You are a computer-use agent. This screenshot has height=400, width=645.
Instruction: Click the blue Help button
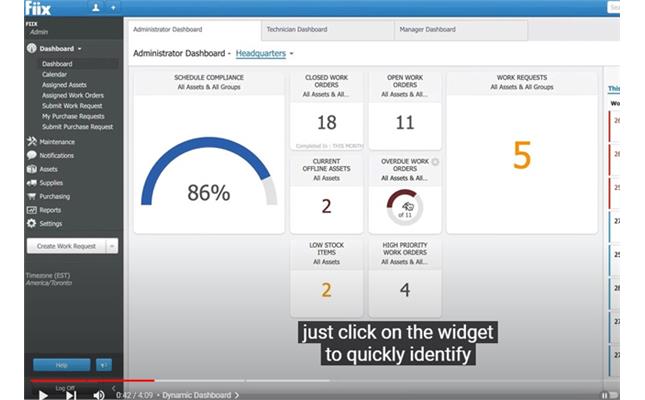(x=61, y=365)
